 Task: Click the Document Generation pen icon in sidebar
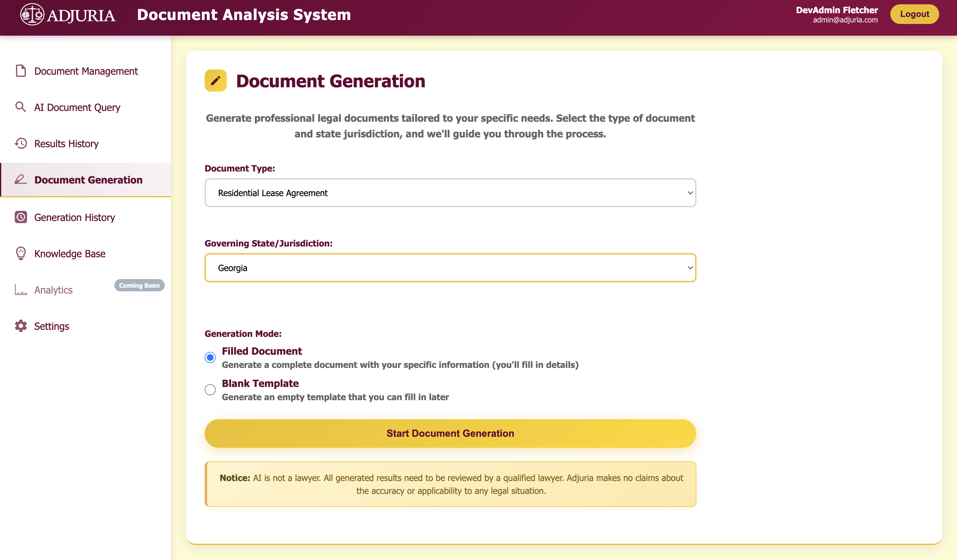click(x=21, y=179)
